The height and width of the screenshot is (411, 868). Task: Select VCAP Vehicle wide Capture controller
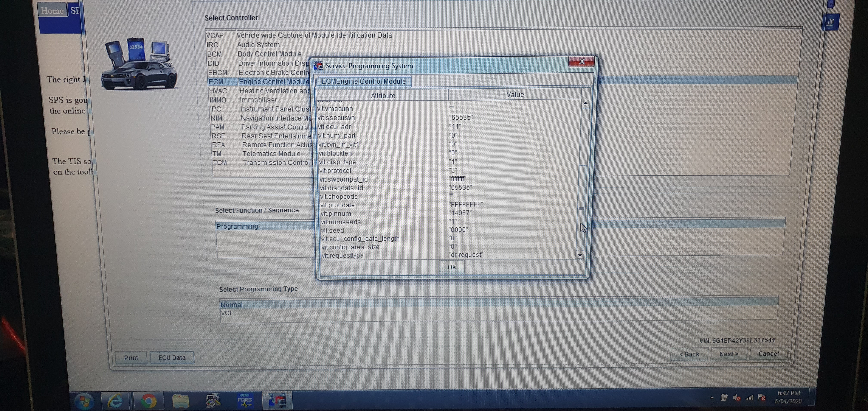pos(299,35)
